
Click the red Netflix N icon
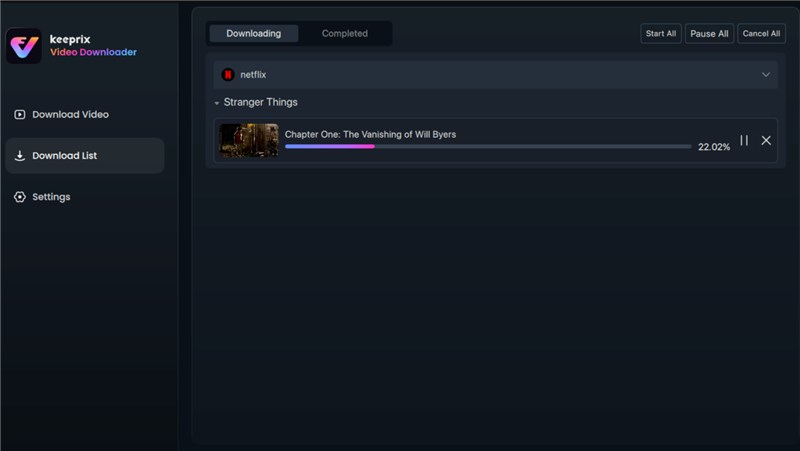(x=228, y=74)
